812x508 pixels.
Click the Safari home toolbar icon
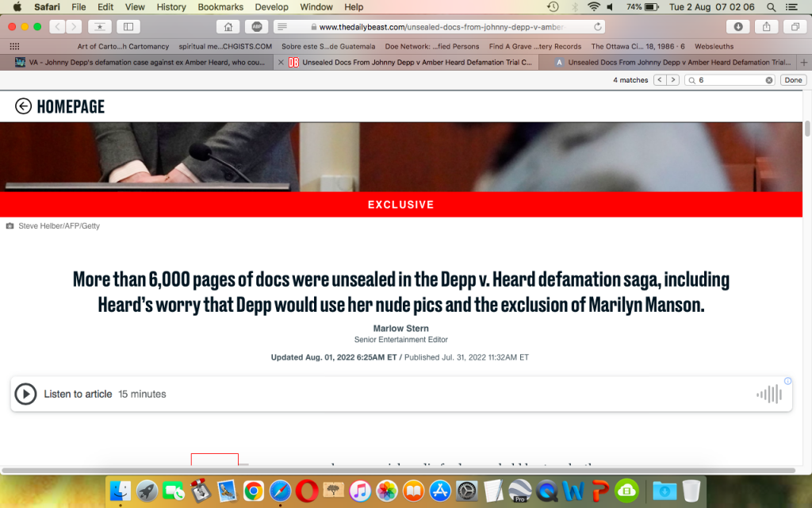click(x=228, y=26)
